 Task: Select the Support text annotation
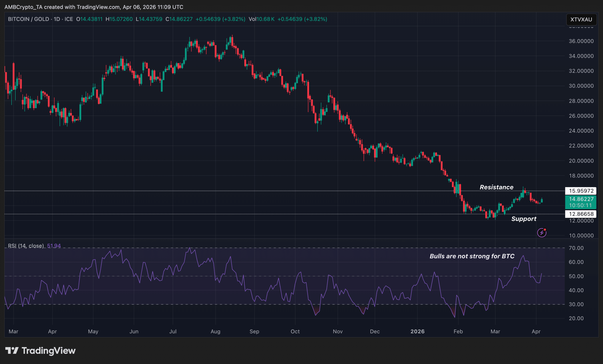click(x=524, y=219)
